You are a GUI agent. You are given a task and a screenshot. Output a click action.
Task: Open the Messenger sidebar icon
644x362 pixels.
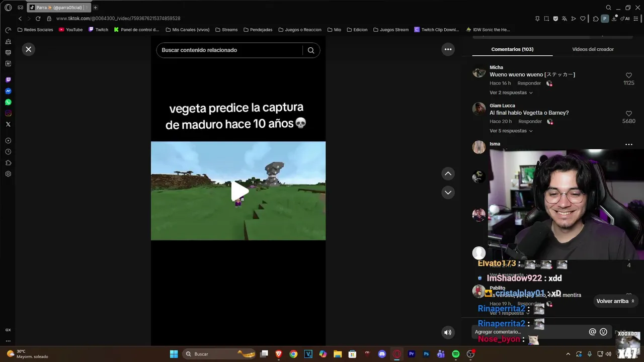8,91
